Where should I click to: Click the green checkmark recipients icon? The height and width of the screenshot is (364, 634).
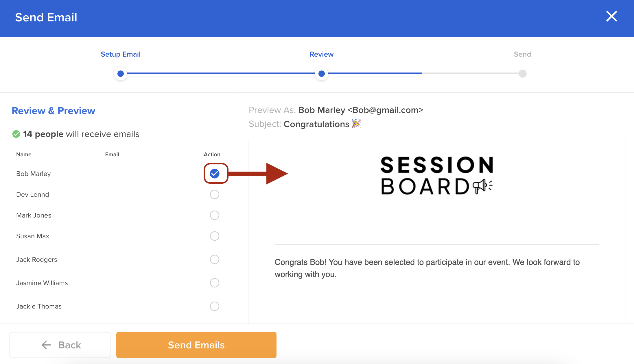click(x=16, y=134)
